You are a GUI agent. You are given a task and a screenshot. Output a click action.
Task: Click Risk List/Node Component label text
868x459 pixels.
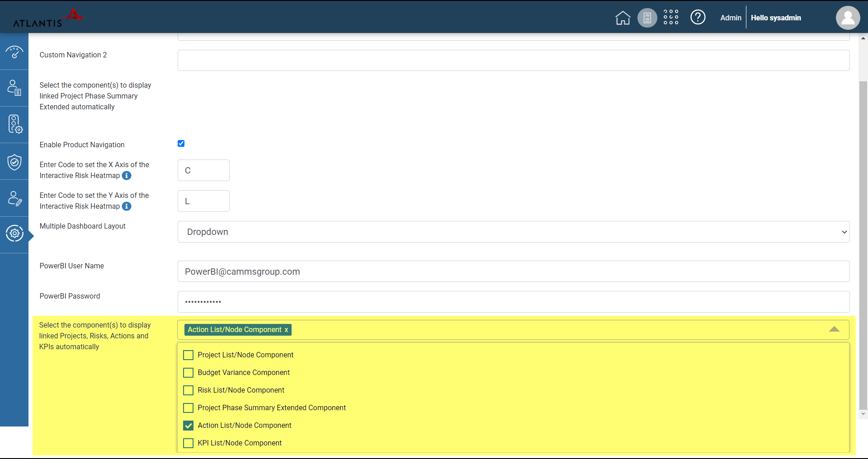click(x=241, y=390)
